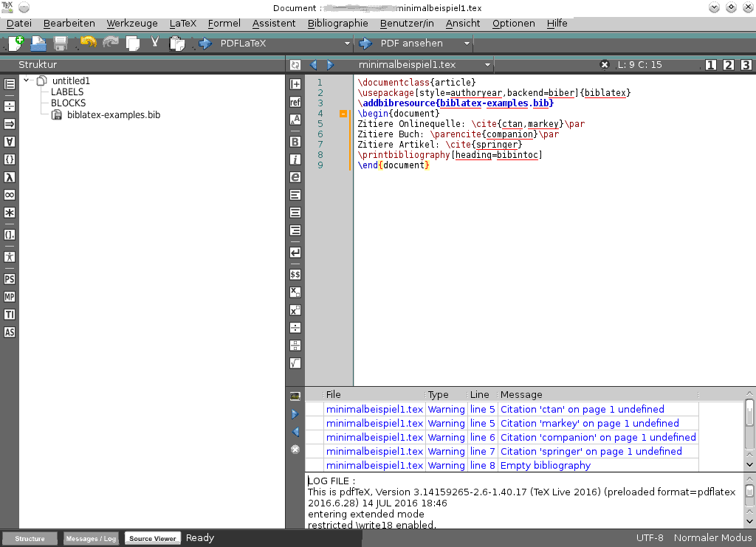
Task: Copy the selection with the Copy icon
Action: 133,44
